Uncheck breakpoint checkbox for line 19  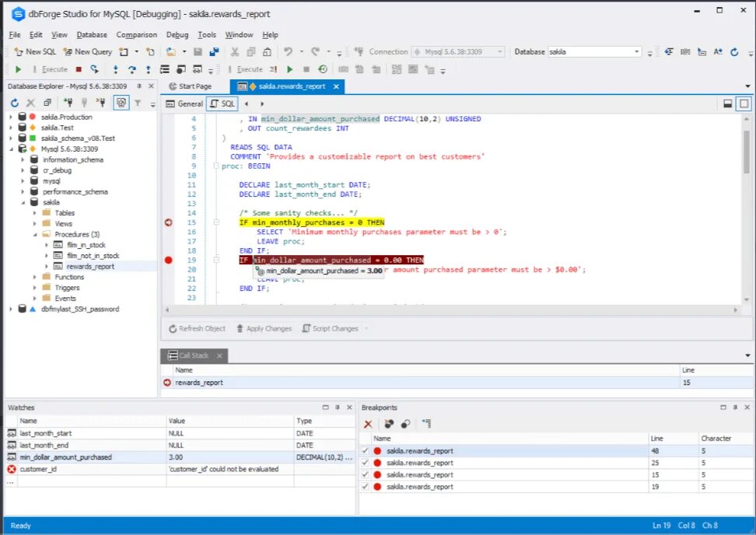point(365,487)
